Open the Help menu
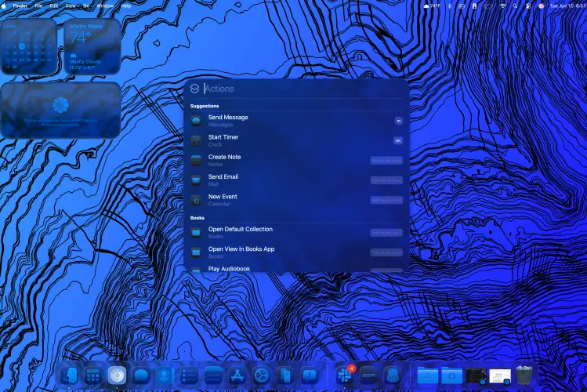Viewport: 587px width, 392px height. point(125,5)
